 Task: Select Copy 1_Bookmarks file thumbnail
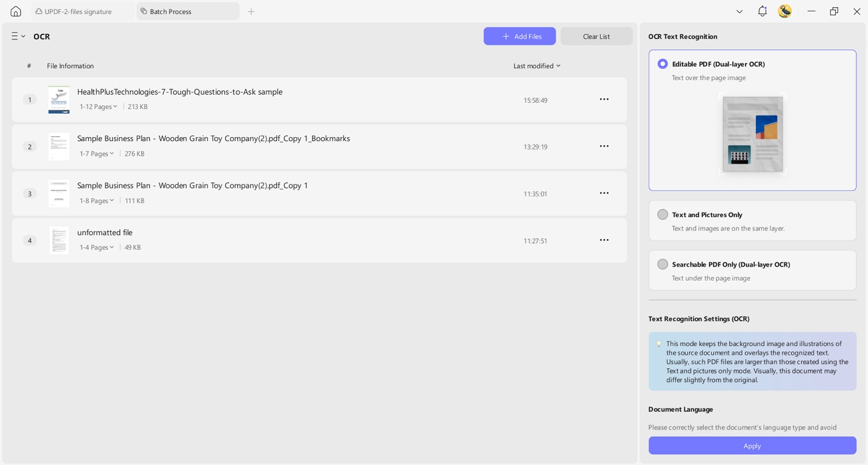click(59, 146)
